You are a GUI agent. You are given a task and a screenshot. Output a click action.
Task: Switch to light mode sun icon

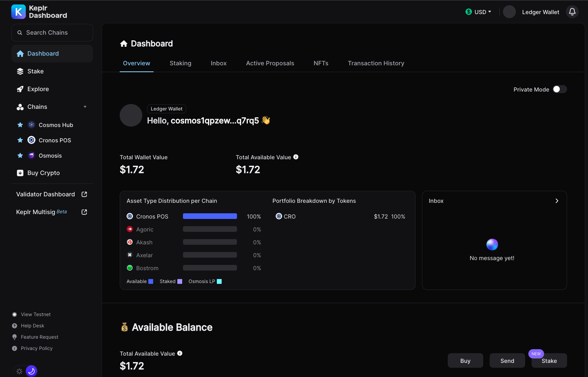tap(19, 371)
